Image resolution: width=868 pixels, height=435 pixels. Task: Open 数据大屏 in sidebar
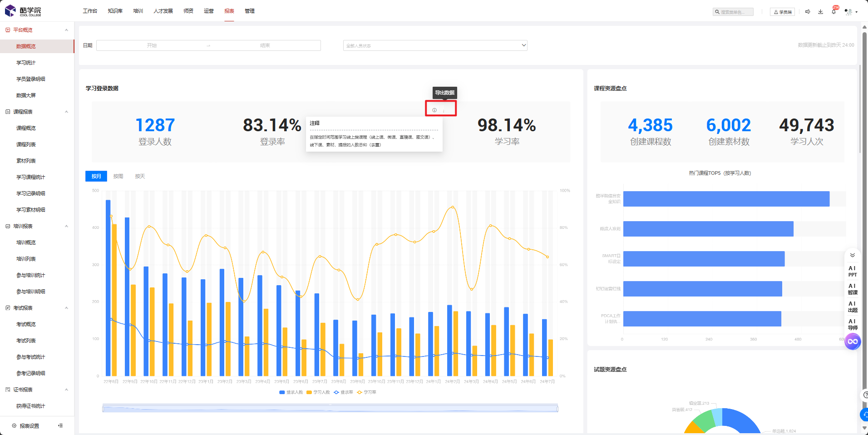coord(26,95)
